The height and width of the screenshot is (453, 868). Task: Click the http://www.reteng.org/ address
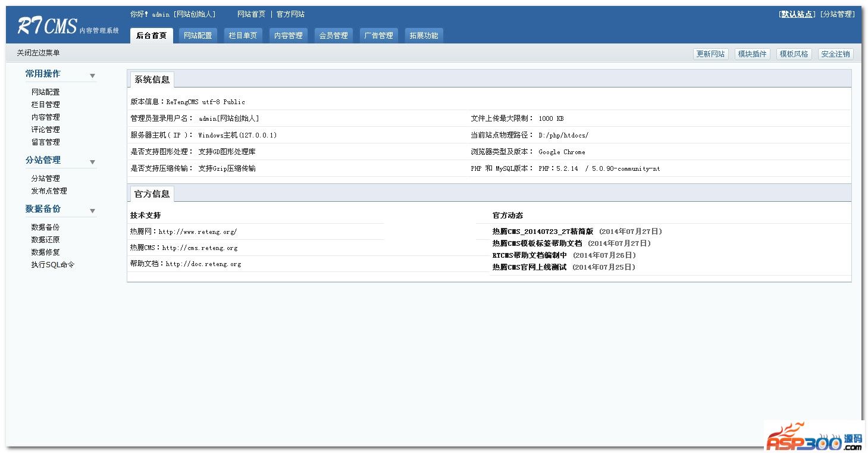coord(198,232)
